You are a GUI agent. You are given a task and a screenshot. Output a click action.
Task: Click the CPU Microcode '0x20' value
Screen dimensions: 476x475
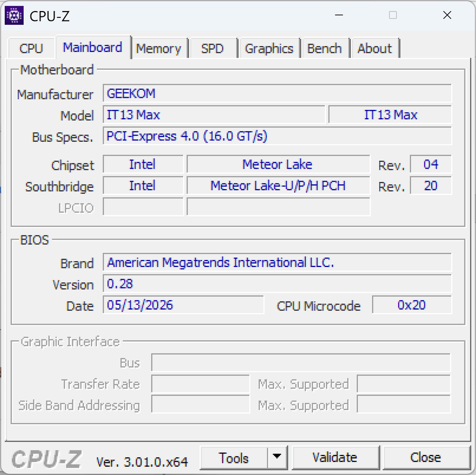(412, 305)
